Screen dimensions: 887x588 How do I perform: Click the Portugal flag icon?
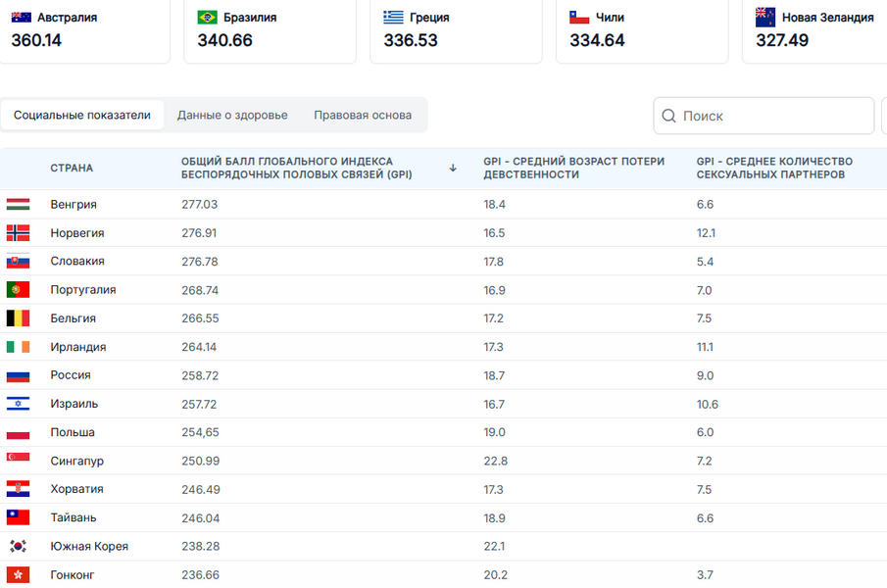[18, 290]
